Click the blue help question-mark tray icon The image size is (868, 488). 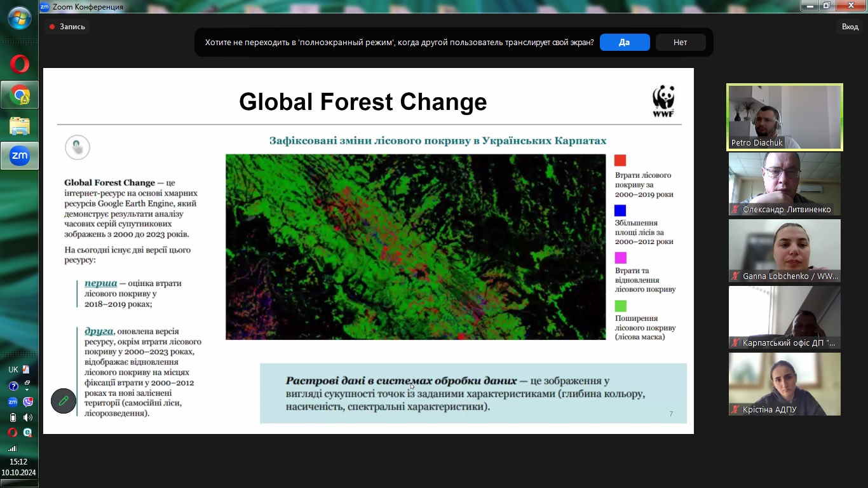13,386
